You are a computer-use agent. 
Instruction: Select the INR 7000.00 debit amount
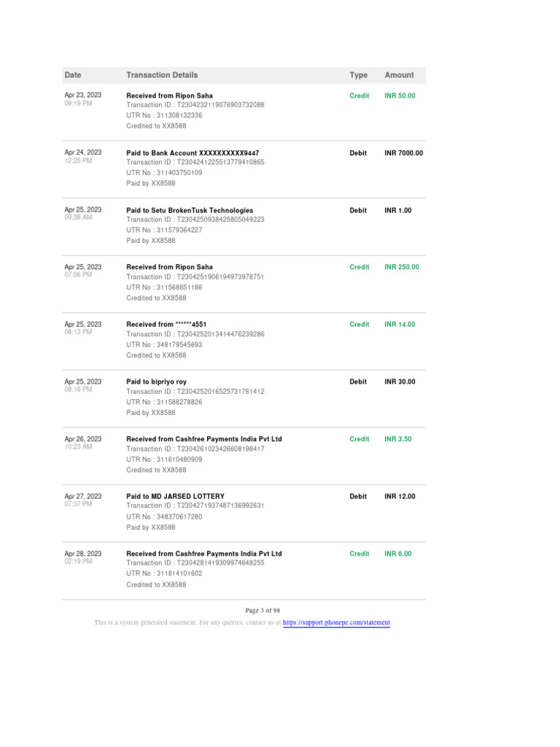(x=403, y=153)
